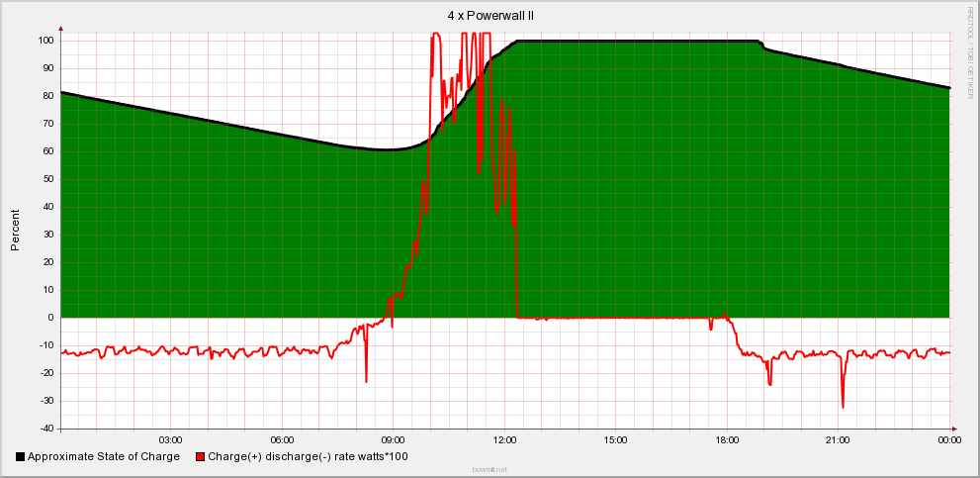Click the 'Approximate State of Charge' legend label

pyautogui.click(x=104, y=457)
